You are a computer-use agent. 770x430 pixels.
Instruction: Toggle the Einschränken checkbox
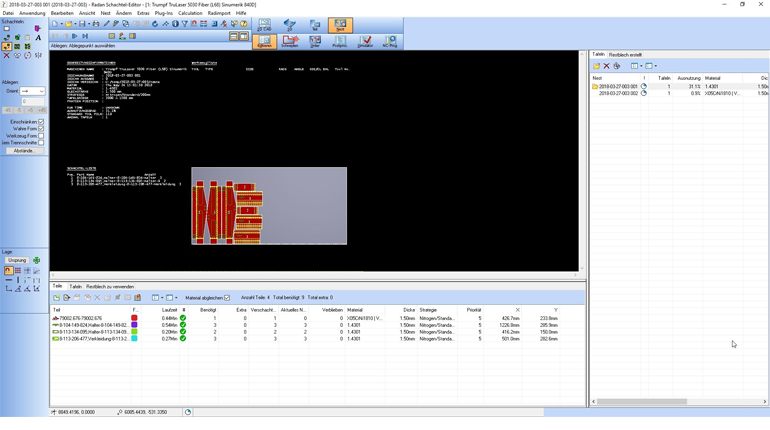click(41, 122)
